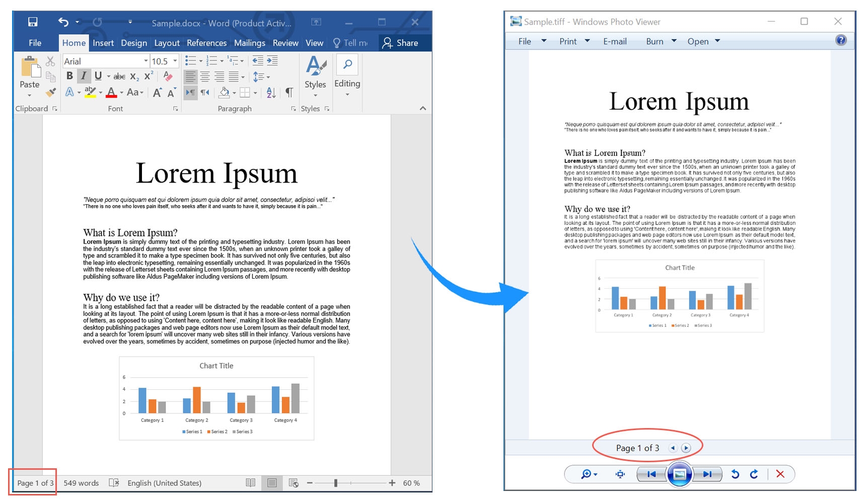Image resolution: width=868 pixels, height=503 pixels.
Task: Switch to the Insert ribbon tab
Action: pyautogui.click(x=103, y=43)
